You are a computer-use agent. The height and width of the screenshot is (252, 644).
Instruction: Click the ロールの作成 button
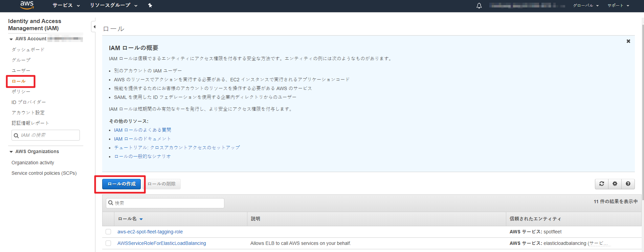pos(121,184)
